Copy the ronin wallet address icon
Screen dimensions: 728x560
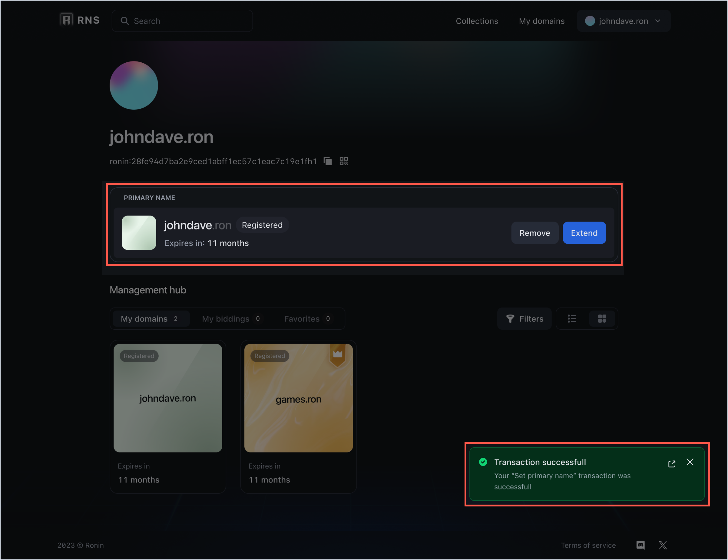pos(328,161)
